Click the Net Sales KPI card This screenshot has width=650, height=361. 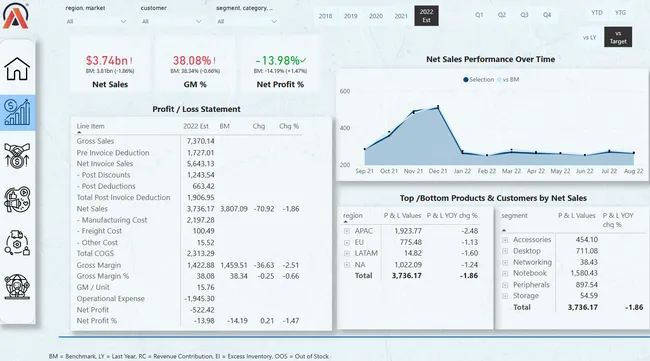pyautogui.click(x=110, y=64)
